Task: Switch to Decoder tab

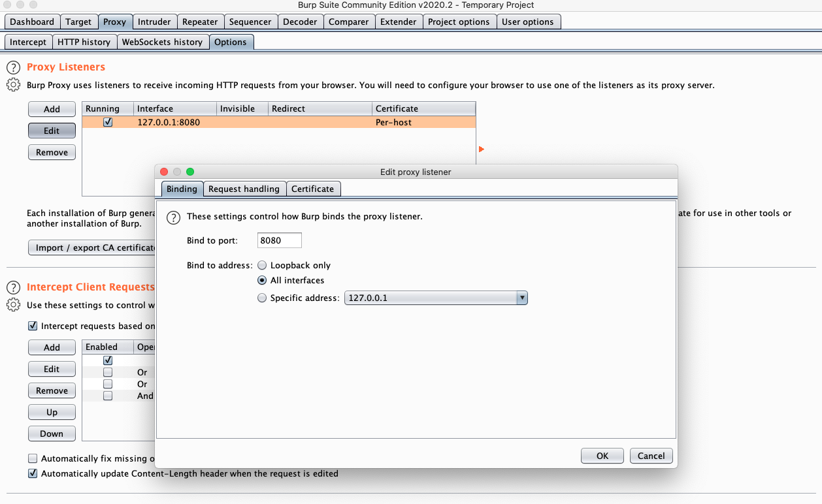Action: pyautogui.click(x=300, y=22)
